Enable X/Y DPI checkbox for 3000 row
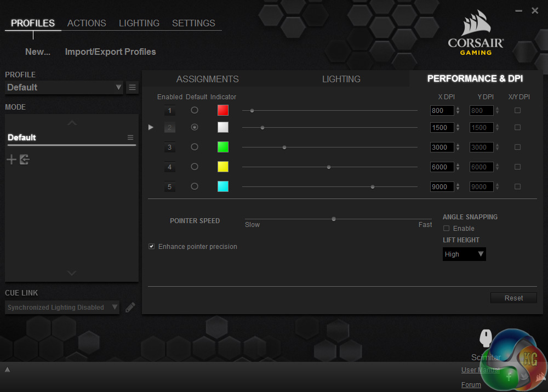The image size is (548, 392). point(518,147)
